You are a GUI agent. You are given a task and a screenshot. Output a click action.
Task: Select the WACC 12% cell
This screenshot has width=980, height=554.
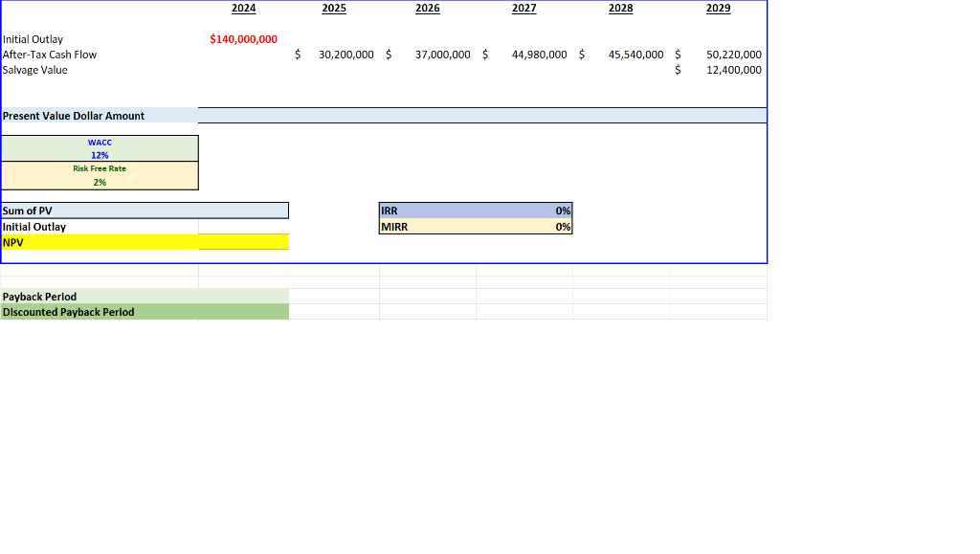click(99, 148)
